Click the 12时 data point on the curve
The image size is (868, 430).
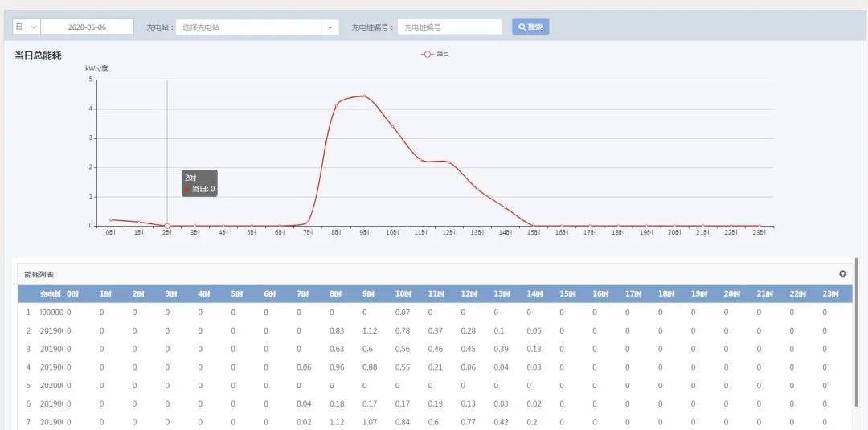449,162
